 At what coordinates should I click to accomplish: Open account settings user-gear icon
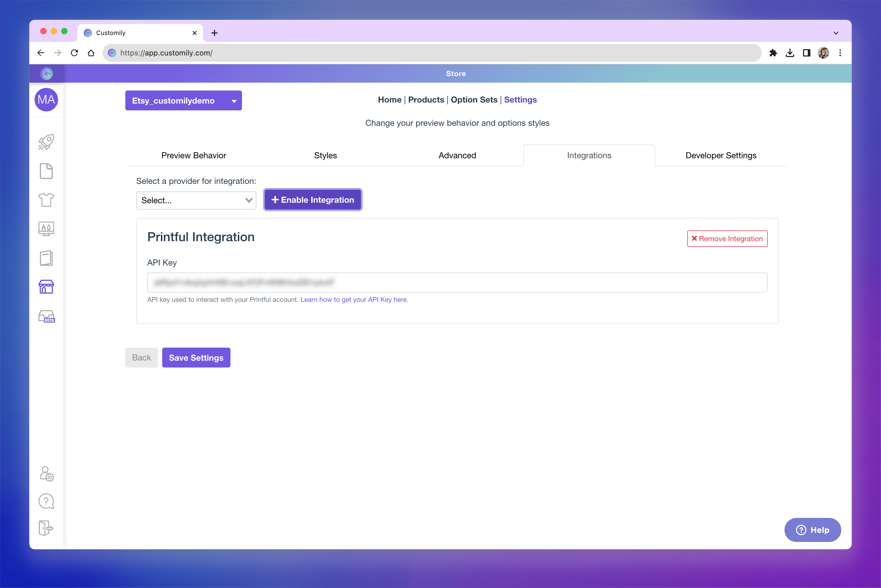click(47, 474)
